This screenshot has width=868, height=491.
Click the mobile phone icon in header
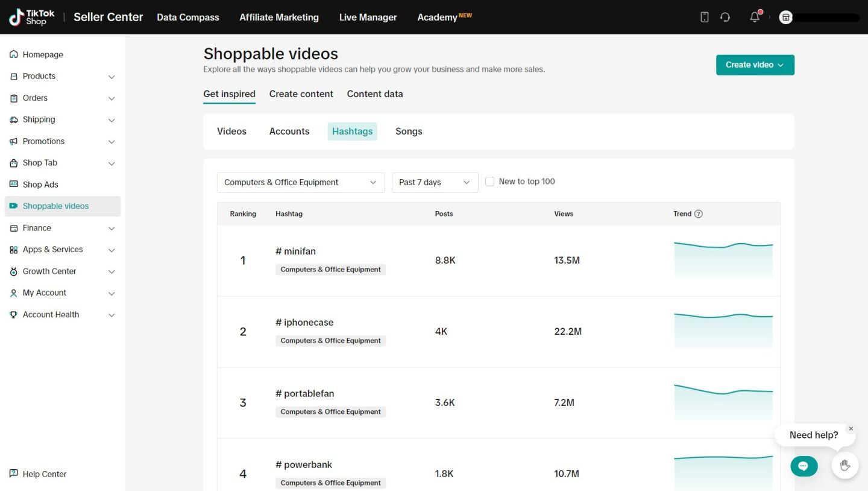point(704,17)
